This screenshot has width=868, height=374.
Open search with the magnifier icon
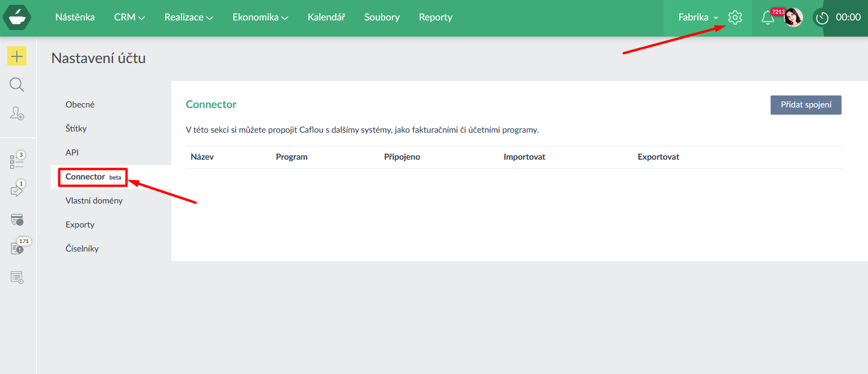(17, 85)
